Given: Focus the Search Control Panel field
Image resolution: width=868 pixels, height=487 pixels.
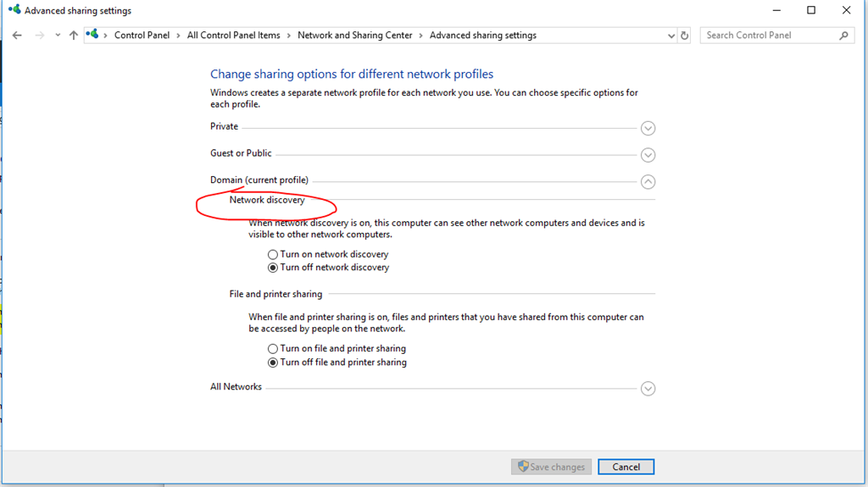Looking at the screenshot, I should pos(776,36).
